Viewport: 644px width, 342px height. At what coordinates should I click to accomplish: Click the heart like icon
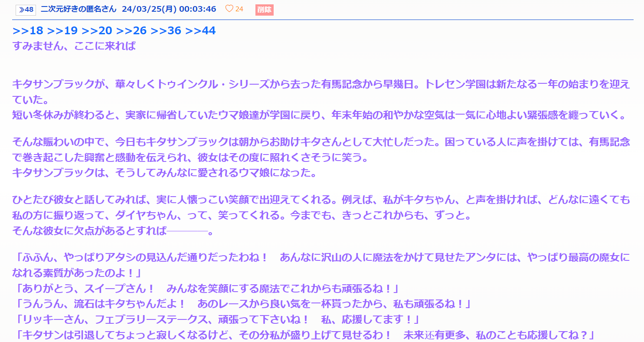pos(229,9)
